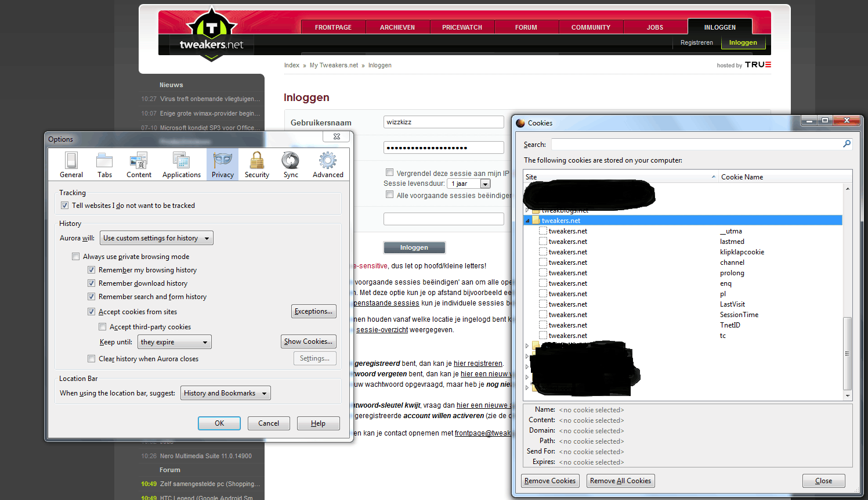Close the Cookies dialog with Close button
This screenshot has width=868, height=500.
point(823,481)
